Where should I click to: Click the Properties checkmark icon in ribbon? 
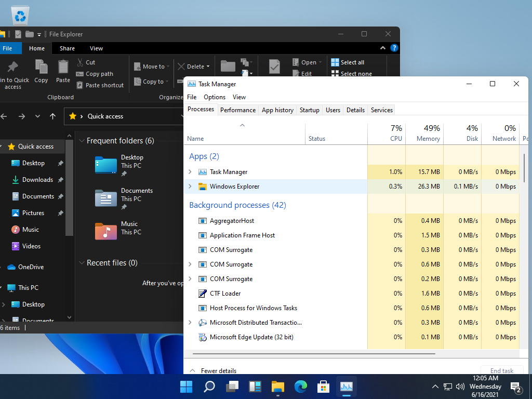(274, 66)
